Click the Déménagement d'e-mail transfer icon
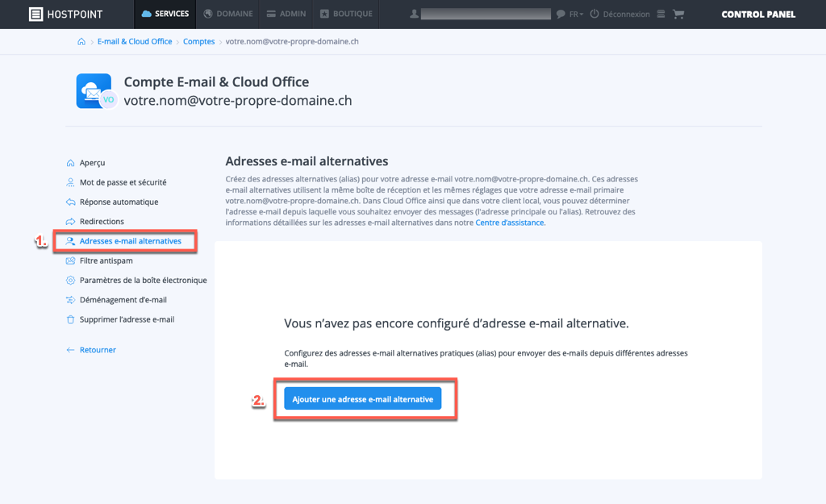Screen dimensions: 826x504 [71, 300]
